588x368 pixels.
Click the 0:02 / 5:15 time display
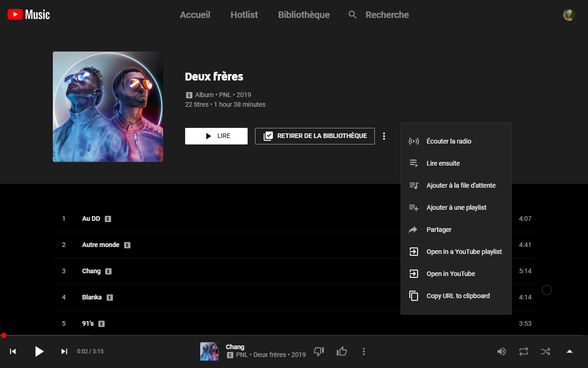tap(90, 351)
